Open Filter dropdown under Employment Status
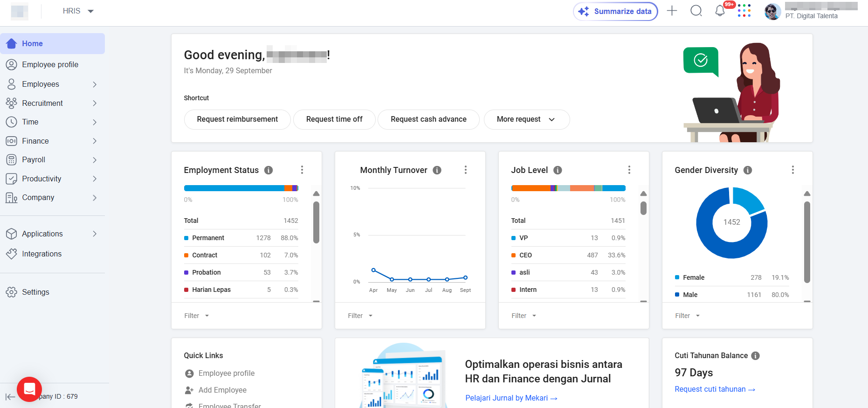The height and width of the screenshot is (408, 868). [196, 316]
